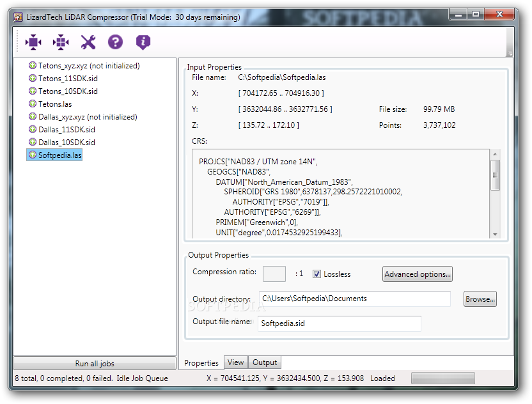
Task: Toggle the Lossless checkbox
Action: click(317, 274)
